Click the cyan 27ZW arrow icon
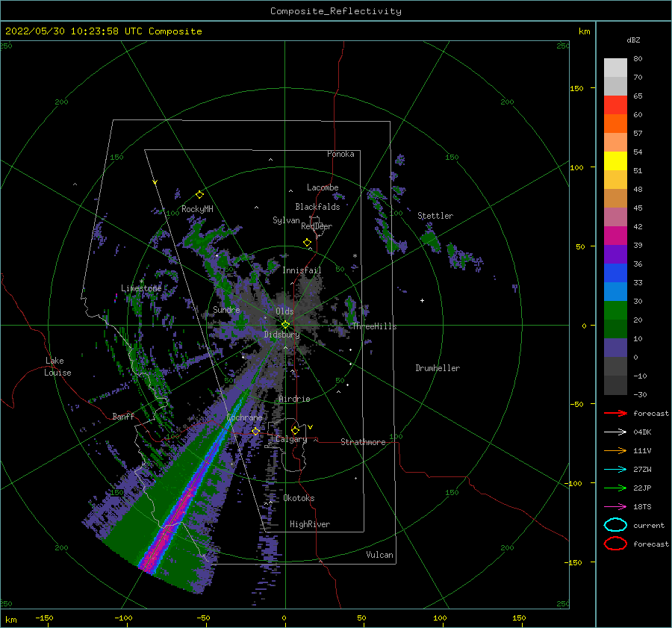Viewport: 672px width, 628px height. click(x=615, y=470)
